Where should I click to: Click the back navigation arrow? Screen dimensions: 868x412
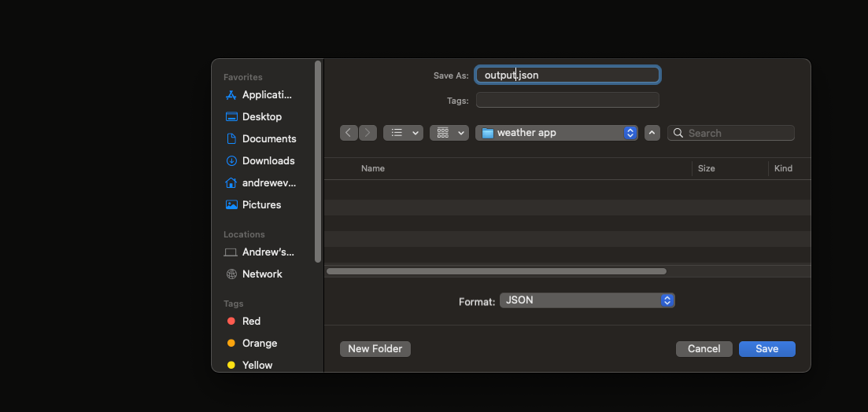(x=349, y=133)
